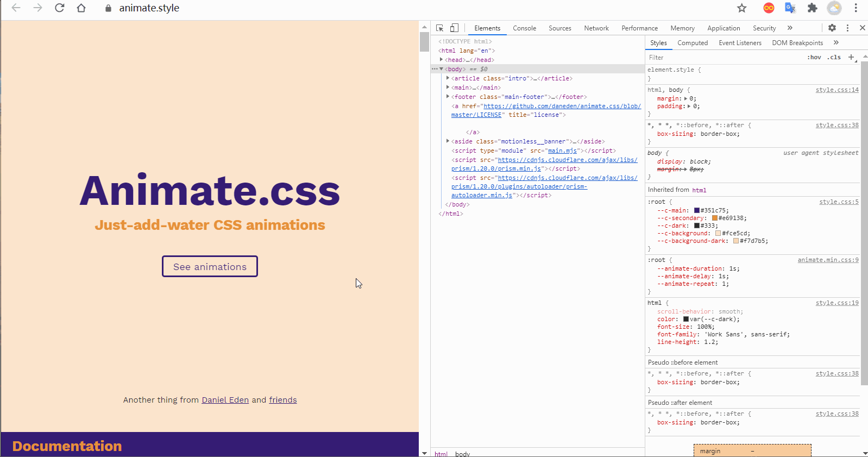Open the red infinity extension icon

769,8
